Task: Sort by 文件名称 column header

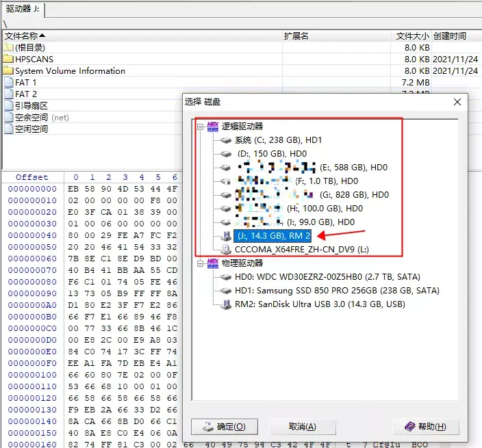Action: (142, 36)
